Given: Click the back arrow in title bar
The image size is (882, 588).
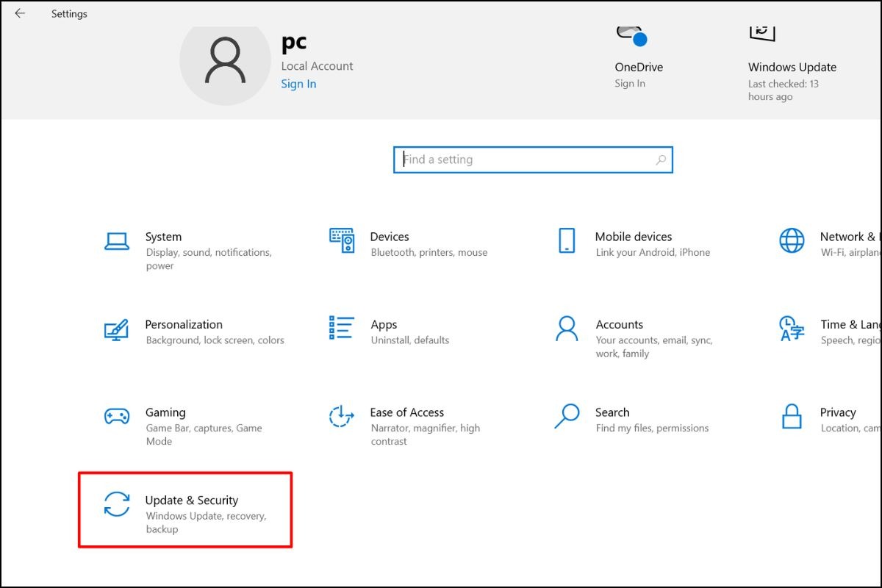Looking at the screenshot, I should (20, 13).
